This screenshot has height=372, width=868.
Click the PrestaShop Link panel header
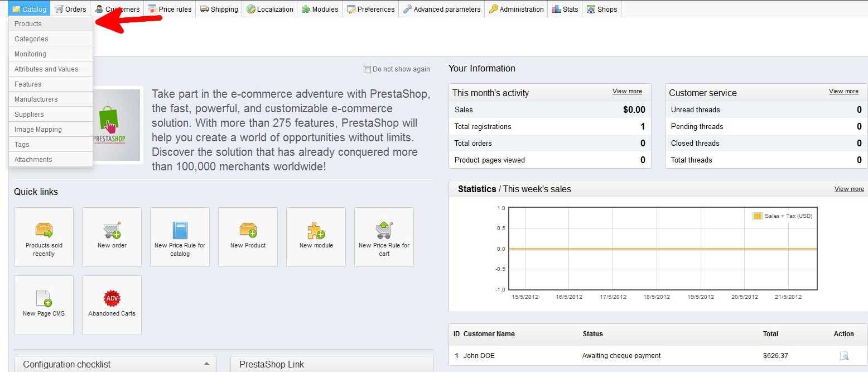(x=332, y=364)
